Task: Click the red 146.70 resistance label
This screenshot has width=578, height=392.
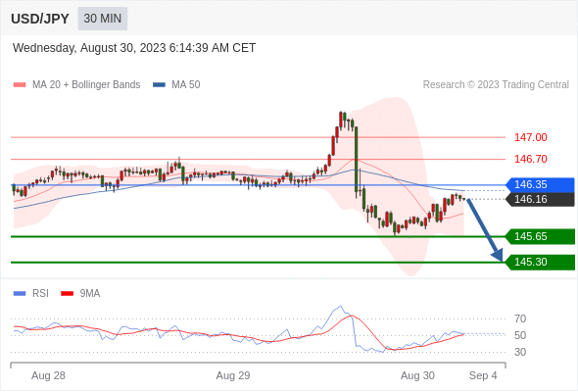Action: [x=531, y=159]
